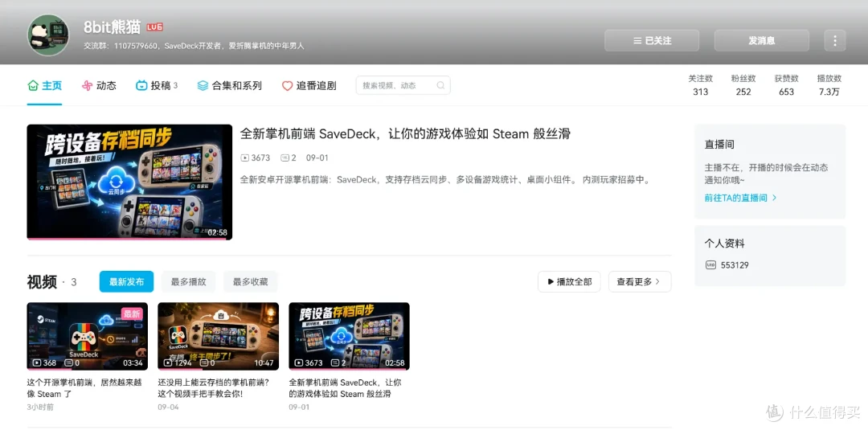This screenshot has width=868, height=430.
Task: Click the chevron after 前往TA的直播间
Action: 774,198
